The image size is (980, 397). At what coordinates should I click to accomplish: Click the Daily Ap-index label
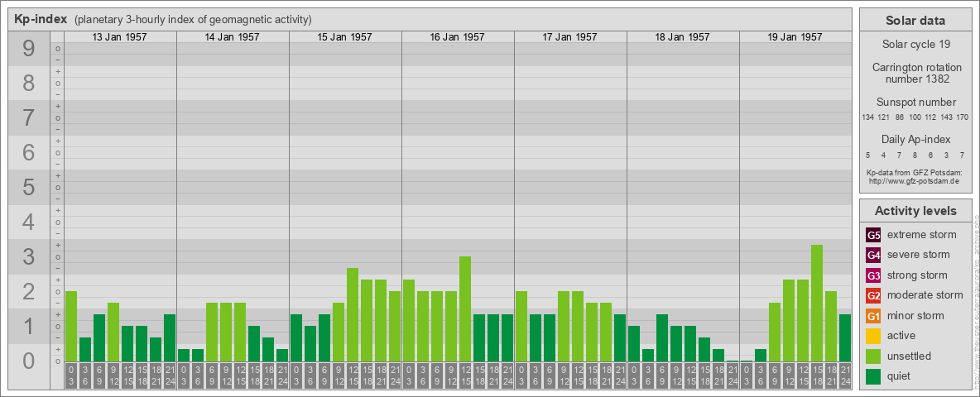click(915, 139)
